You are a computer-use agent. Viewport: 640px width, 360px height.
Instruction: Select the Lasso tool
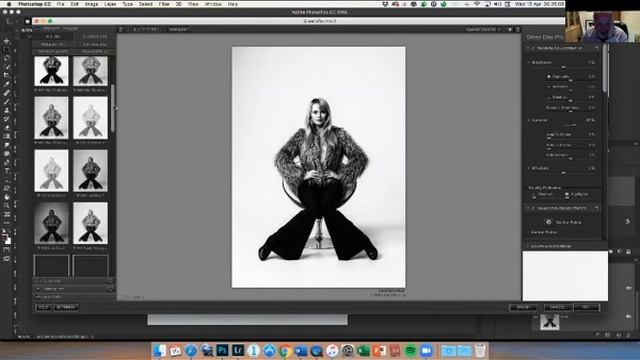(7, 58)
